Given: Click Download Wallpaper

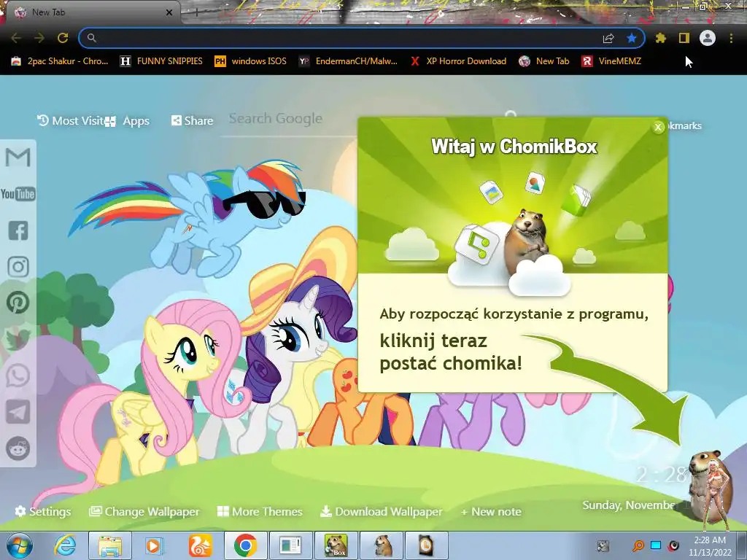Looking at the screenshot, I should pyautogui.click(x=382, y=511).
